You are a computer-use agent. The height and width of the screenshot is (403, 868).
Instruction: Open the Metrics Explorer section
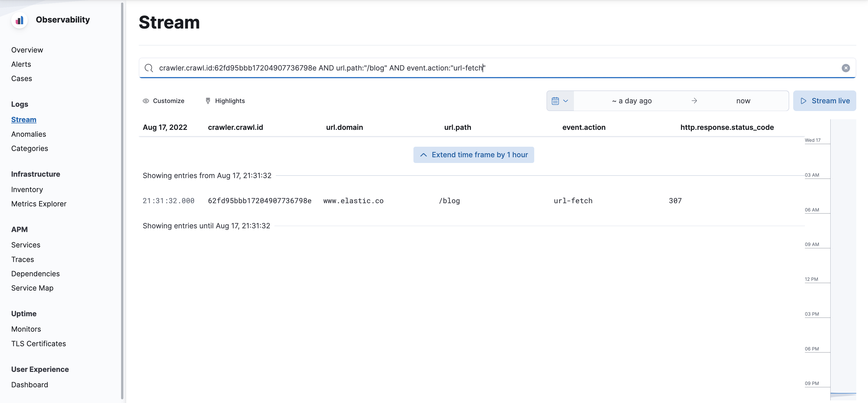pos(39,203)
